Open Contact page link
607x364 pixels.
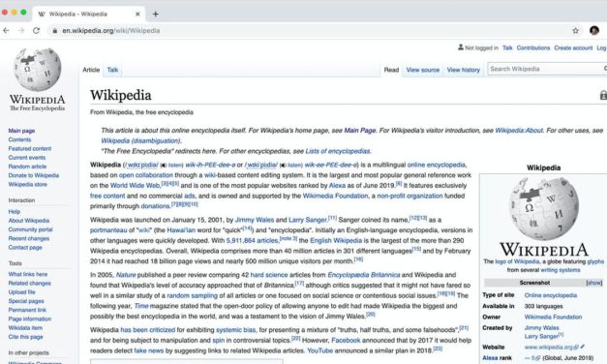tap(25, 247)
